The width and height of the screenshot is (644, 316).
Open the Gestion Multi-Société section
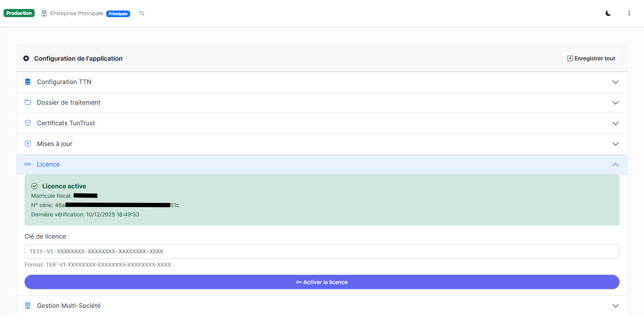coord(69,305)
